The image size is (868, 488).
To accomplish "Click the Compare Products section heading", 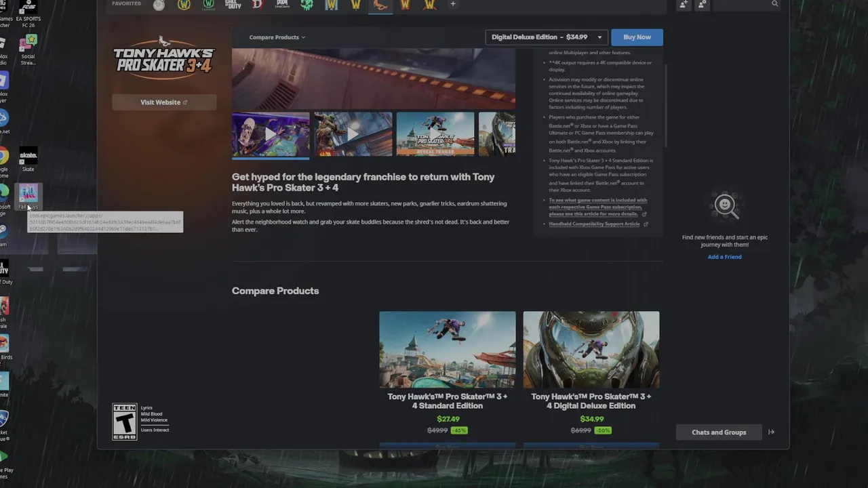I will [x=275, y=291].
